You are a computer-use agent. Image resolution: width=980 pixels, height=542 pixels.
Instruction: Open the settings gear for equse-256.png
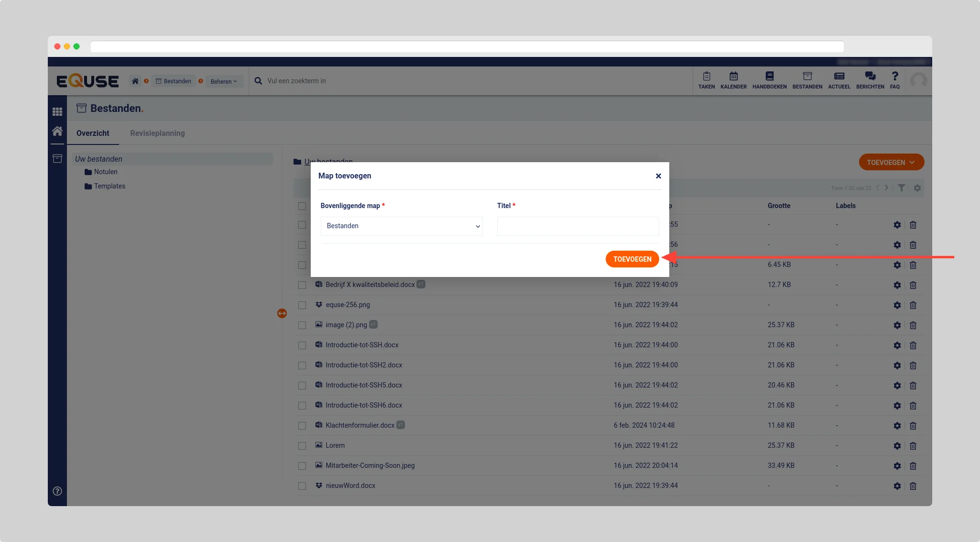point(897,305)
